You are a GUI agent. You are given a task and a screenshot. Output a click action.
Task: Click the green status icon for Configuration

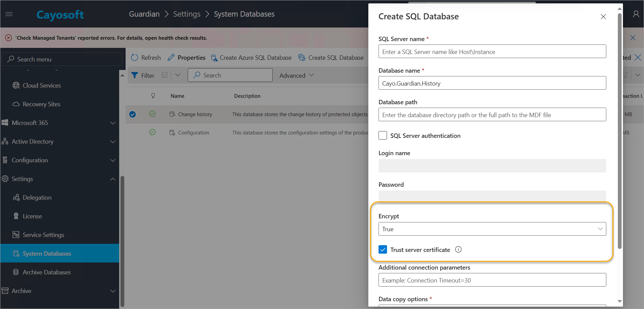click(152, 132)
